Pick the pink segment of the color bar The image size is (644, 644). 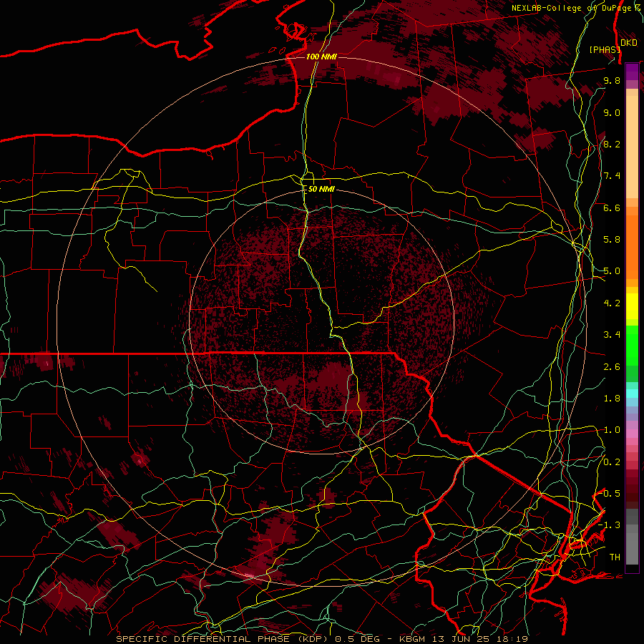(x=632, y=434)
